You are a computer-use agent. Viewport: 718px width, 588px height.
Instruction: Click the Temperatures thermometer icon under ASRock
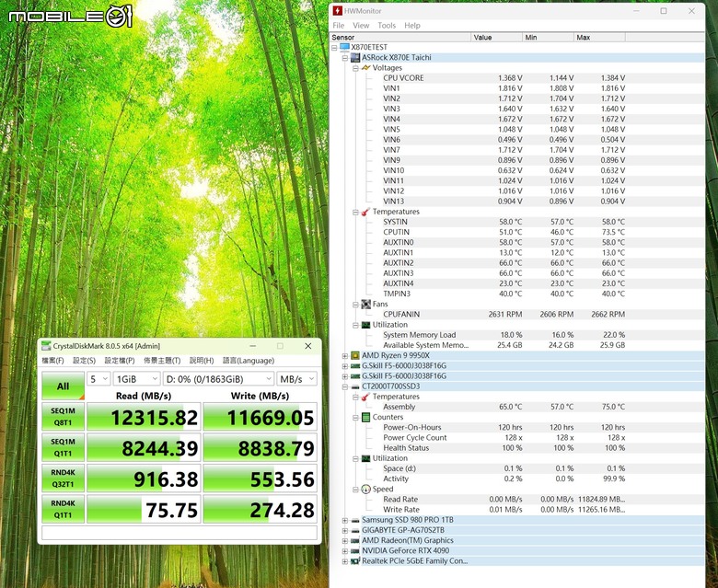pyautogui.click(x=365, y=212)
